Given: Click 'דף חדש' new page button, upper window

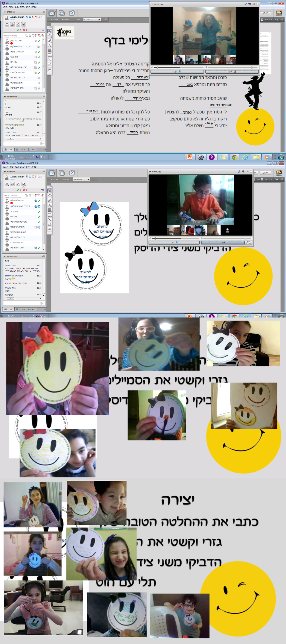Looking at the screenshot, I should 54,20.
